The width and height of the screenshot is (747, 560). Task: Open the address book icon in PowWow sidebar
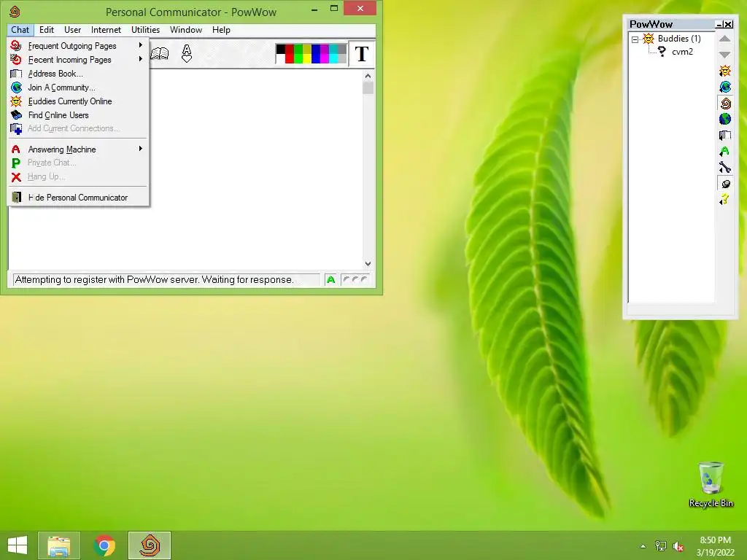tap(724, 135)
